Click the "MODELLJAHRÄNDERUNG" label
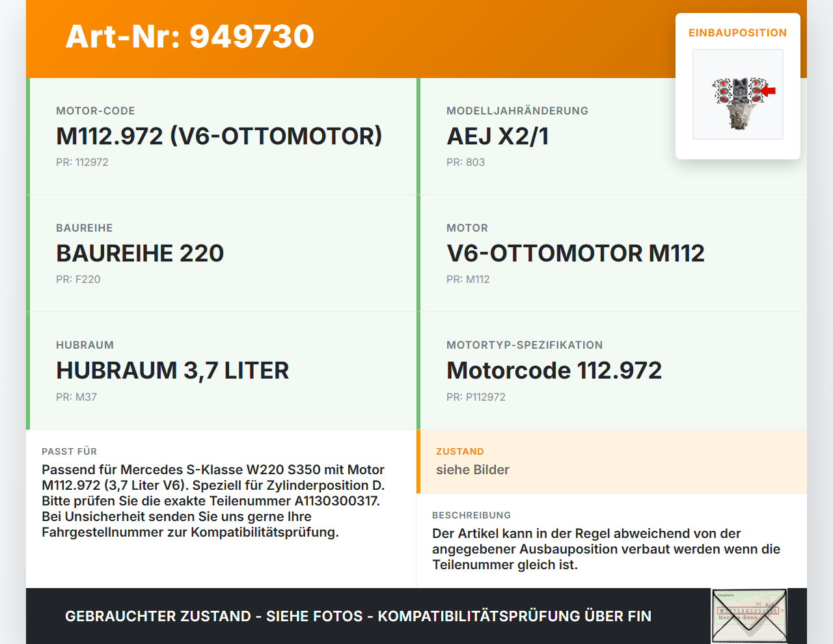This screenshot has width=833, height=644. click(x=517, y=111)
